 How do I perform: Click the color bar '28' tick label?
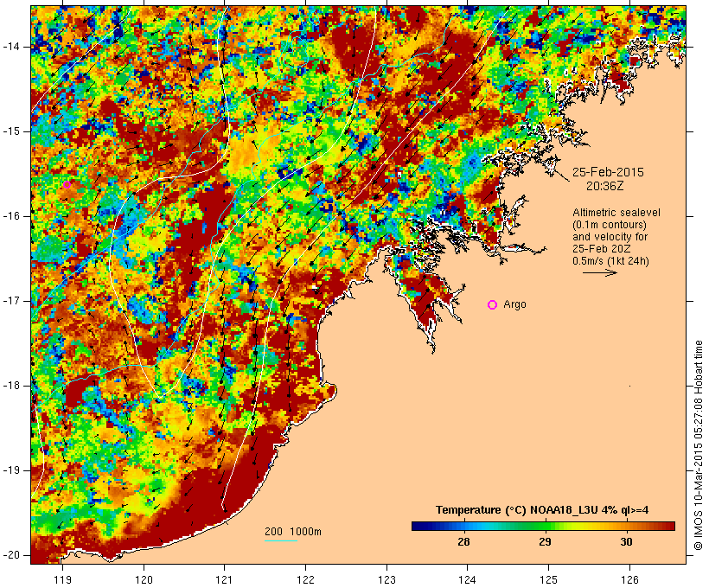click(464, 542)
